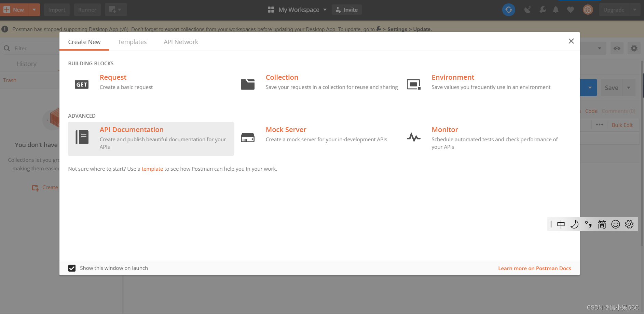Click the Bulk Edit link

coord(622,125)
